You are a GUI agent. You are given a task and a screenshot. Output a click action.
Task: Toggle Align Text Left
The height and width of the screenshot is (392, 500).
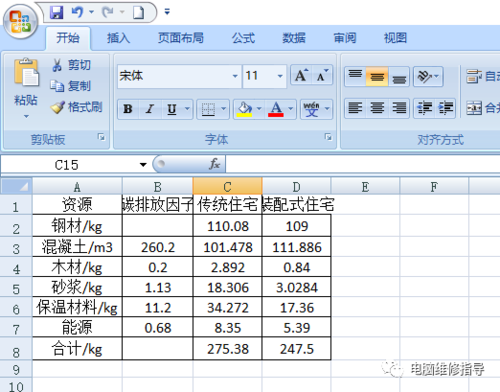355,108
